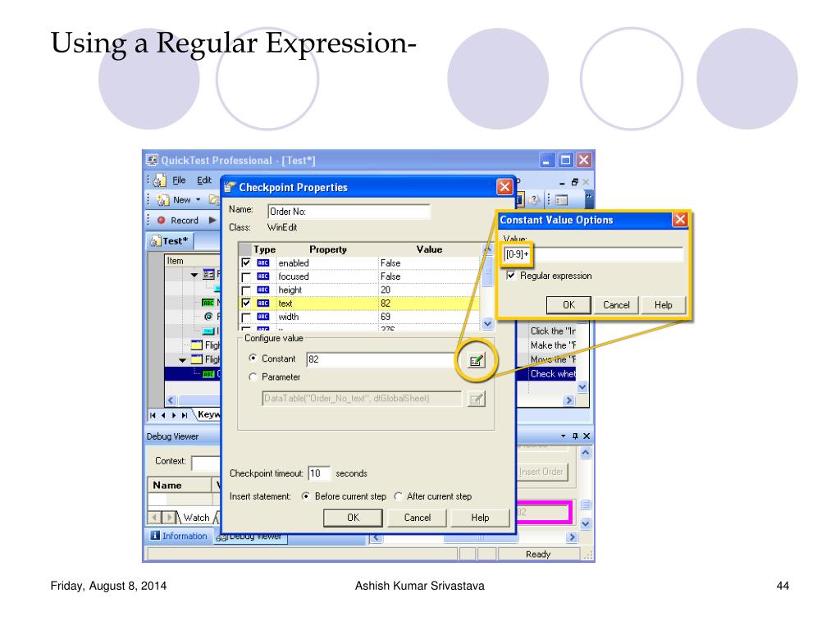Viewport: 840px width, 630px height.
Task: Toggle the Regular expression checkbox
Action: tap(511, 276)
